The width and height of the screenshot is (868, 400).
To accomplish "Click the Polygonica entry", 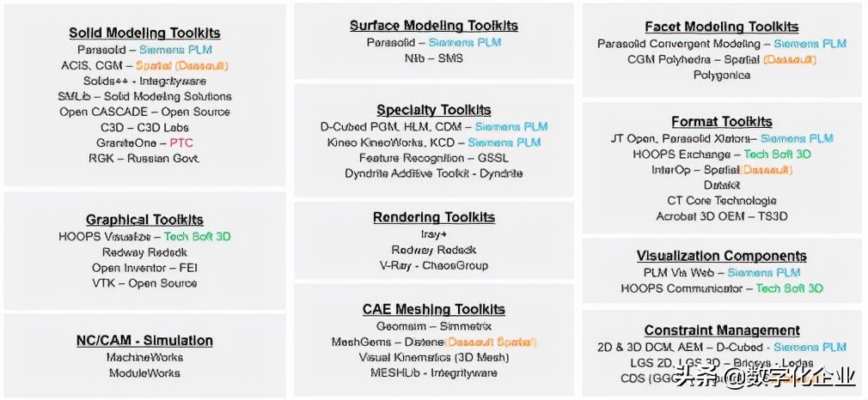I will (x=722, y=75).
